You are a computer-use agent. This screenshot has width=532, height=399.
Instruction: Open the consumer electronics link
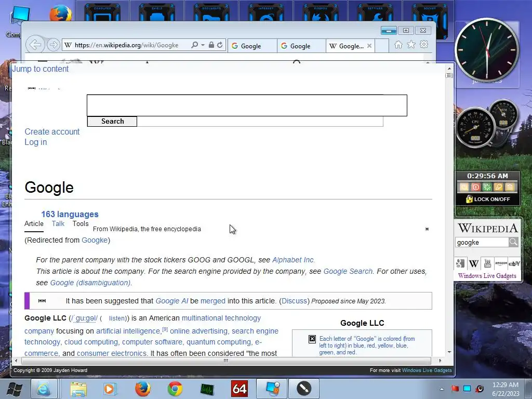(112, 353)
